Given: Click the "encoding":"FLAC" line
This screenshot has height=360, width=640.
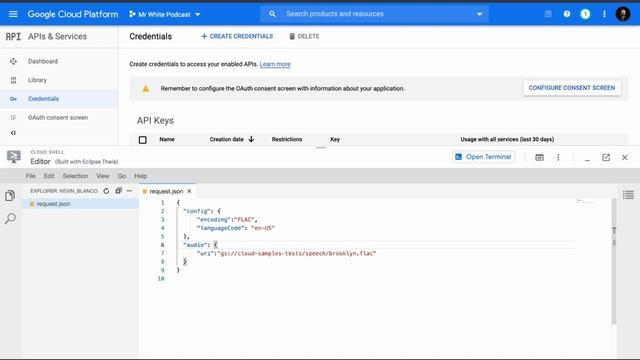Looking at the screenshot, I should [x=227, y=220].
